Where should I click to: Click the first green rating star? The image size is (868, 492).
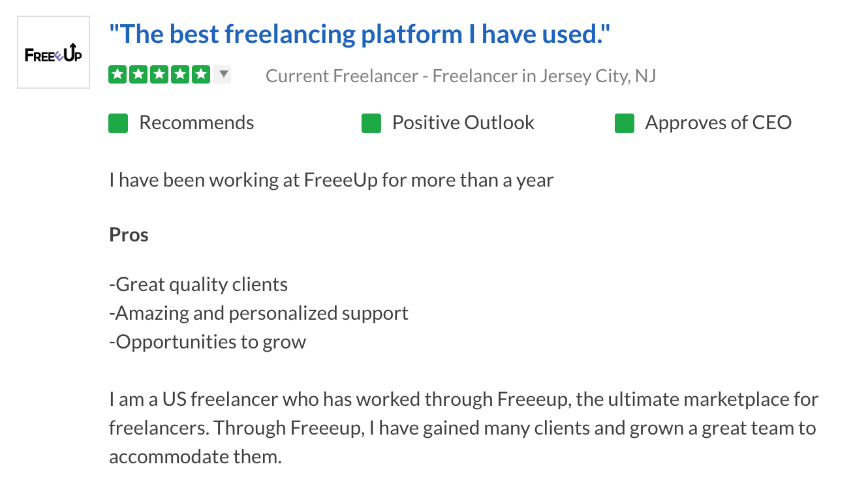(x=117, y=74)
